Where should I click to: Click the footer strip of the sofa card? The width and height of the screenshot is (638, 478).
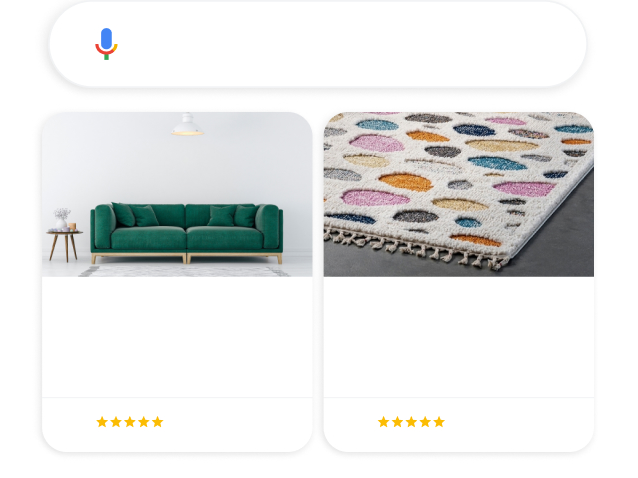pos(177,425)
